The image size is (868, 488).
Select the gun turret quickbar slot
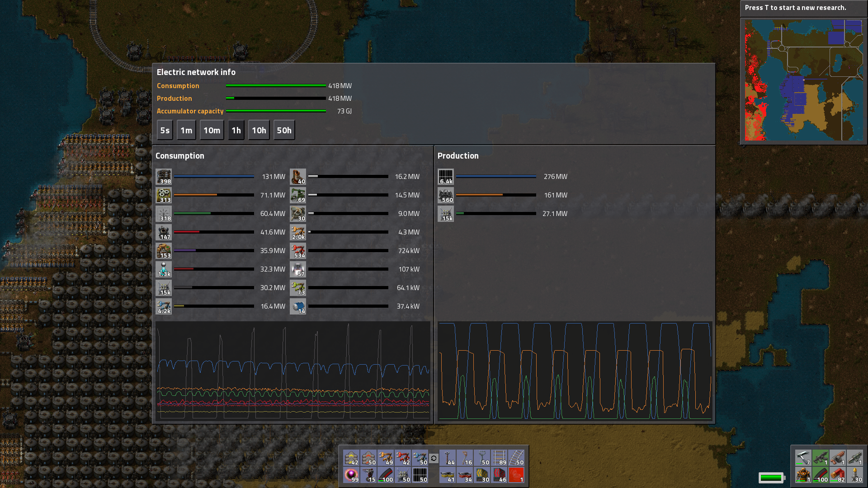click(x=368, y=475)
